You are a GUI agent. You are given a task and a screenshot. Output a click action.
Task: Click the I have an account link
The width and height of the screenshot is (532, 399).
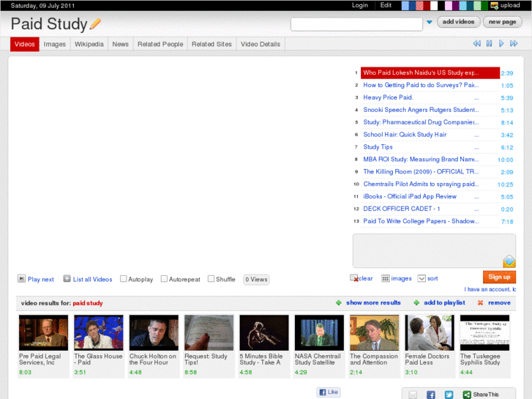(490, 289)
